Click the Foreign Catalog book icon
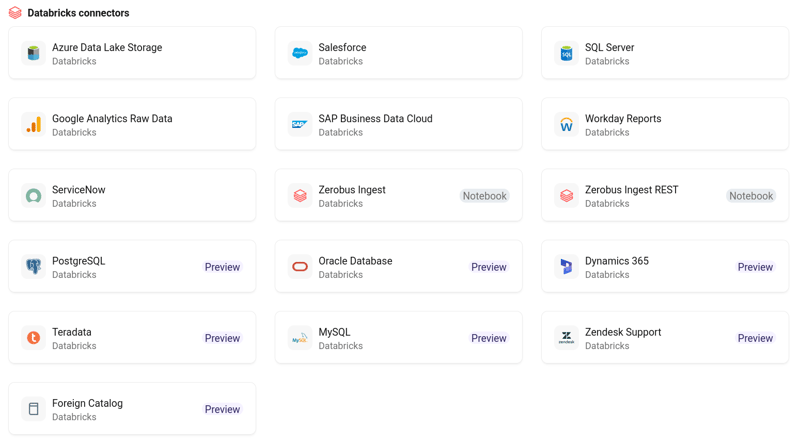The width and height of the screenshot is (800, 446). pos(34,409)
